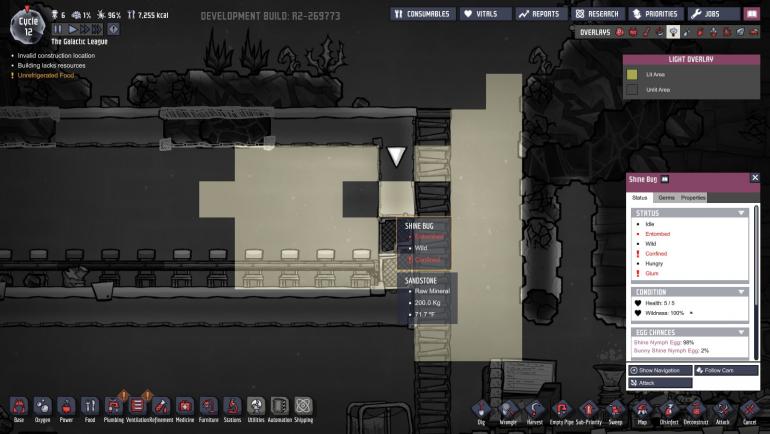
Task: Click the Shine Nymph Egg link
Action: coord(657,342)
